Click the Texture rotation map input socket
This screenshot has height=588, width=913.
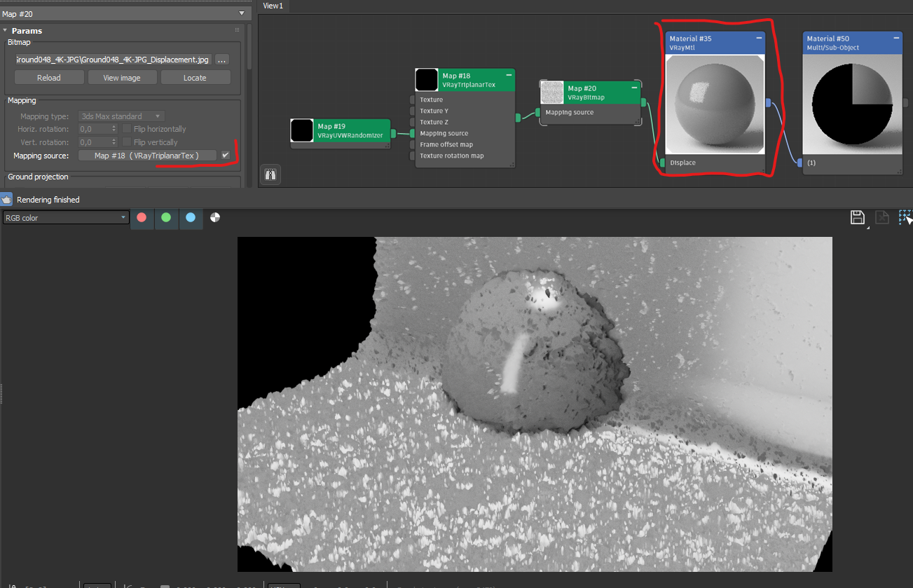click(413, 156)
